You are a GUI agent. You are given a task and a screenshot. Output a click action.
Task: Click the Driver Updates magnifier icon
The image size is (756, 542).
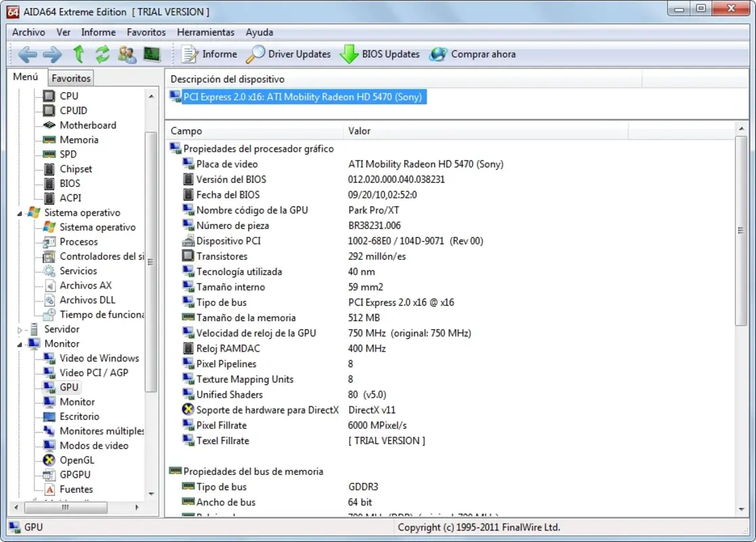pos(256,54)
